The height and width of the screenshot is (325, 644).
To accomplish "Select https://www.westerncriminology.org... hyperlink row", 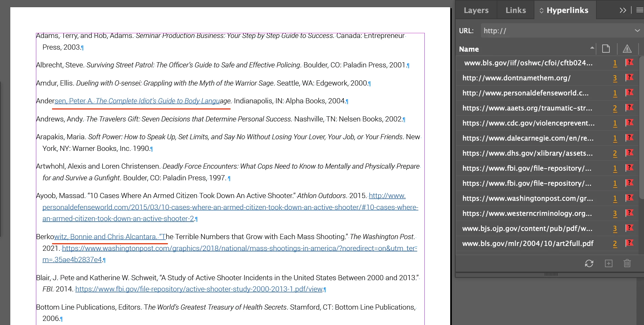I will click(x=547, y=213).
